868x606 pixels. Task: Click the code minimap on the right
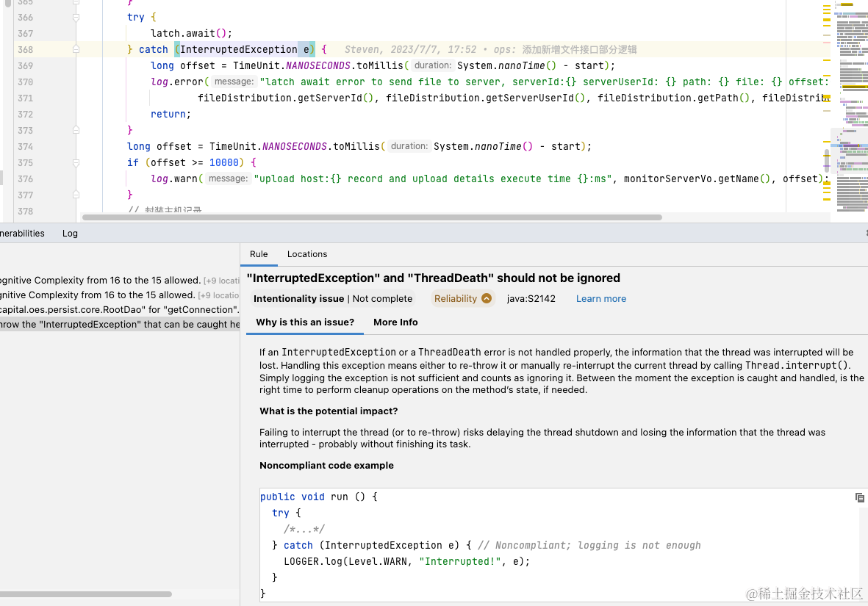[x=850, y=105]
